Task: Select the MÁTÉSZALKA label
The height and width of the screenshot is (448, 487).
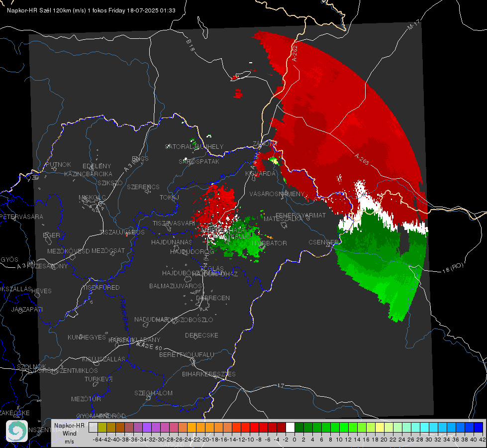Action: [283, 219]
